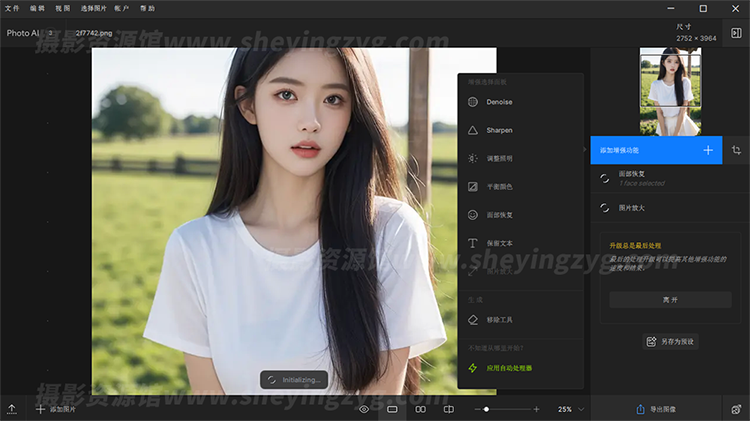The height and width of the screenshot is (421, 750).
Task: Choose the 调整照明 lighting icon
Action: pos(473,158)
